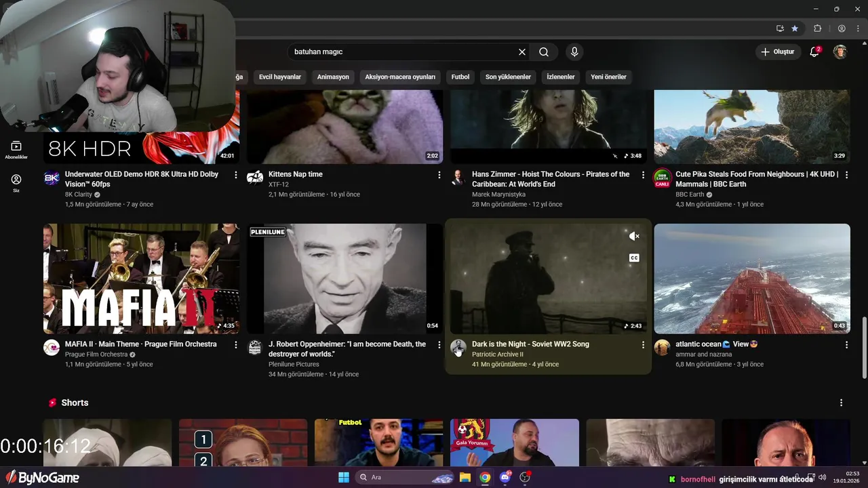868x488 pixels.
Task: Click the taskbar Ara search box
Action: click(x=406, y=477)
